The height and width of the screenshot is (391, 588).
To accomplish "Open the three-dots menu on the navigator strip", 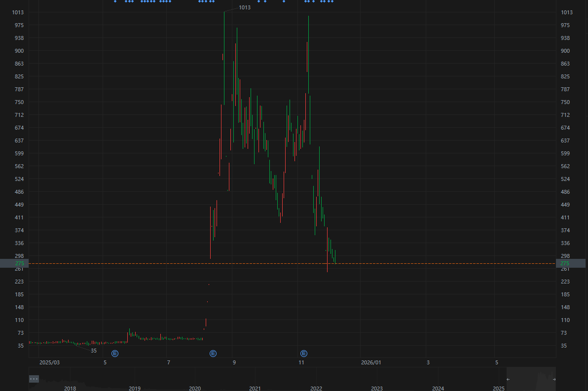I will pos(34,379).
